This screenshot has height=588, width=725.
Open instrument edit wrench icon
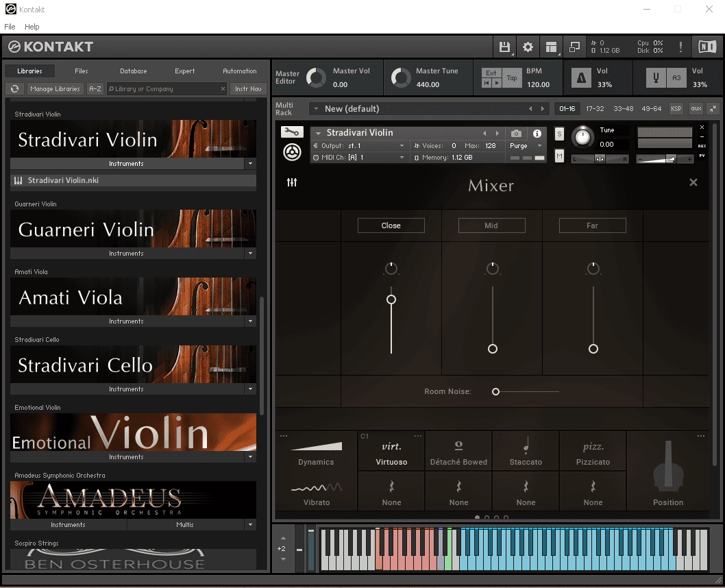pyautogui.click(x=292, y=132)
